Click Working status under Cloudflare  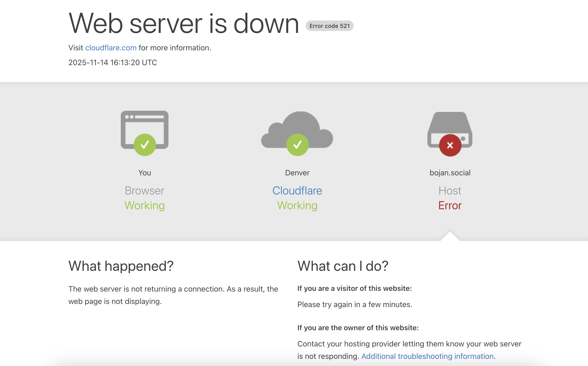coord(297,205)
